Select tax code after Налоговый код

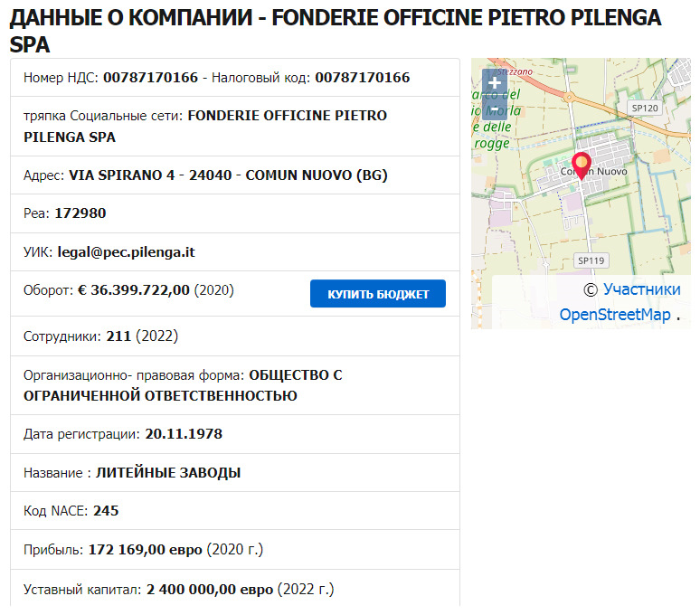tap(363, 78)
